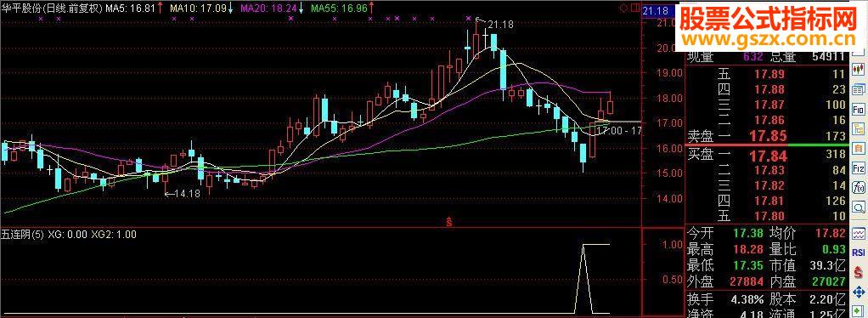Click the 总量 total volume 54911
Image resolution: width=868 pixels, height=318 pixels.
click(x=829, y=57)
